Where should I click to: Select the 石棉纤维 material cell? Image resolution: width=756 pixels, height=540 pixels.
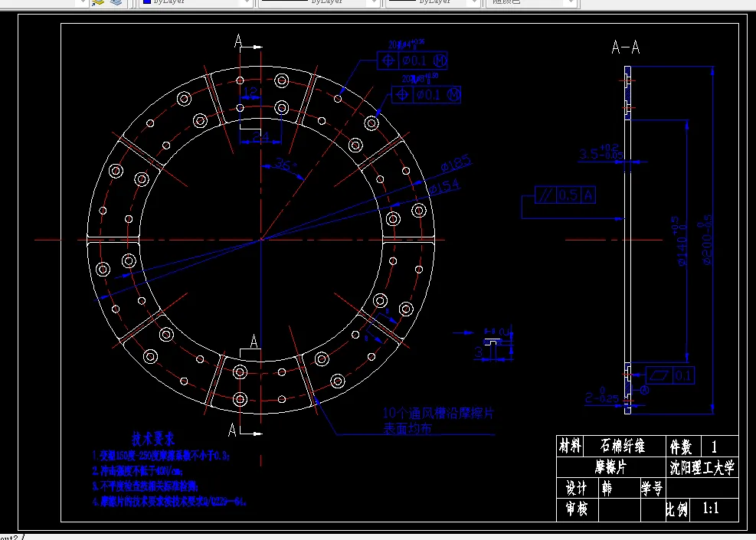[x=624, y=446]
